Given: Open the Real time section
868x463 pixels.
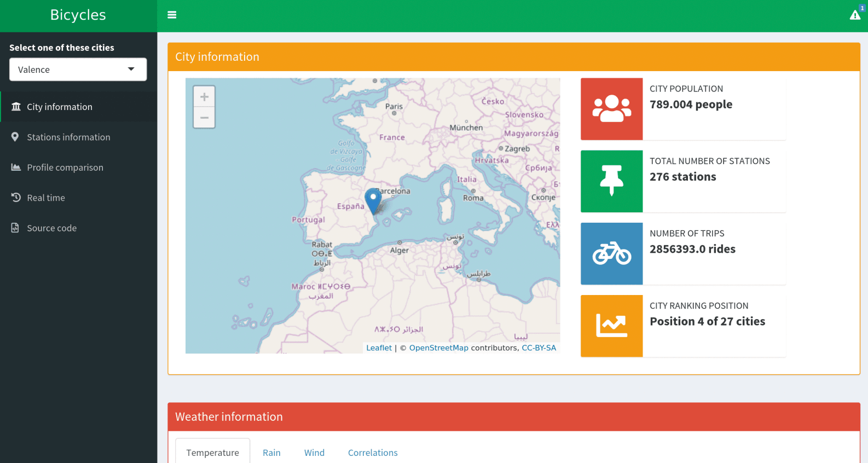Looking at the screenshot, I should 79,198.
